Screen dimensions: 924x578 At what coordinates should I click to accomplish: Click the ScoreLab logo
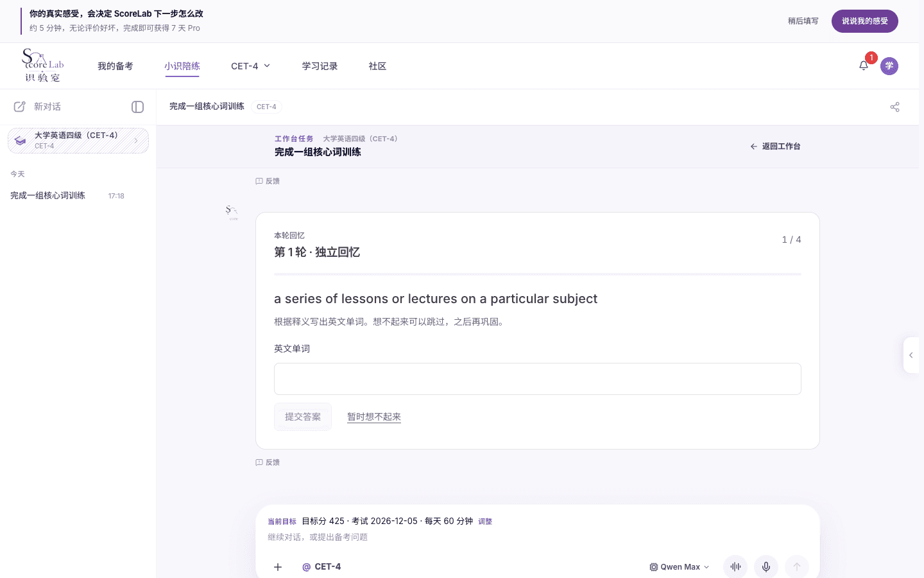[x=43, y=66]
